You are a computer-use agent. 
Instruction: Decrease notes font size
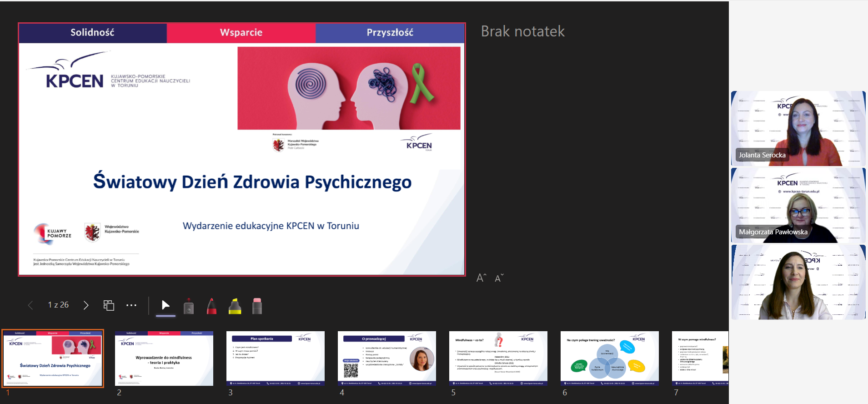point(499,278)
